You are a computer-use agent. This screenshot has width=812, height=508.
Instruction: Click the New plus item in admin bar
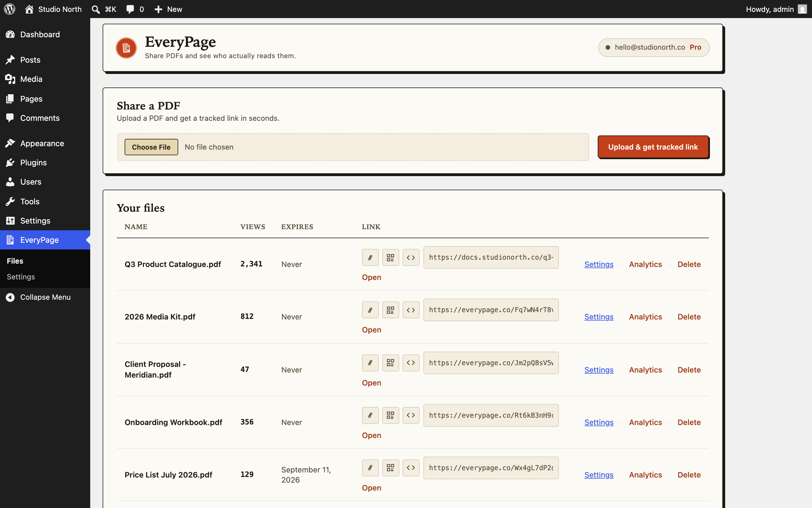pyautogui.click(x=168, y=9)
